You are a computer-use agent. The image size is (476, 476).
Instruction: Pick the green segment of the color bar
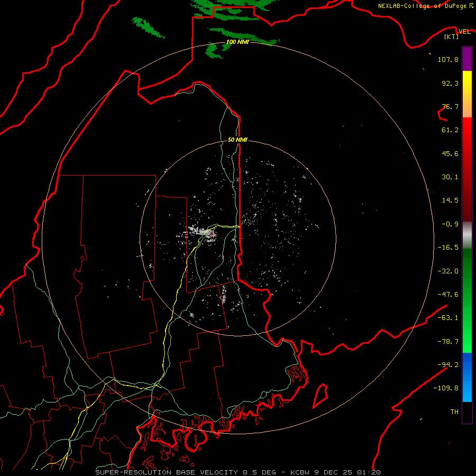pyautogui.click(x=467, y=300)
